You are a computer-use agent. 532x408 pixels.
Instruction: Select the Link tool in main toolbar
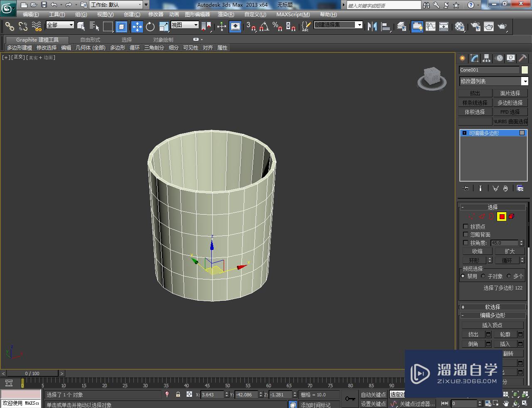[x=9, y=27]
